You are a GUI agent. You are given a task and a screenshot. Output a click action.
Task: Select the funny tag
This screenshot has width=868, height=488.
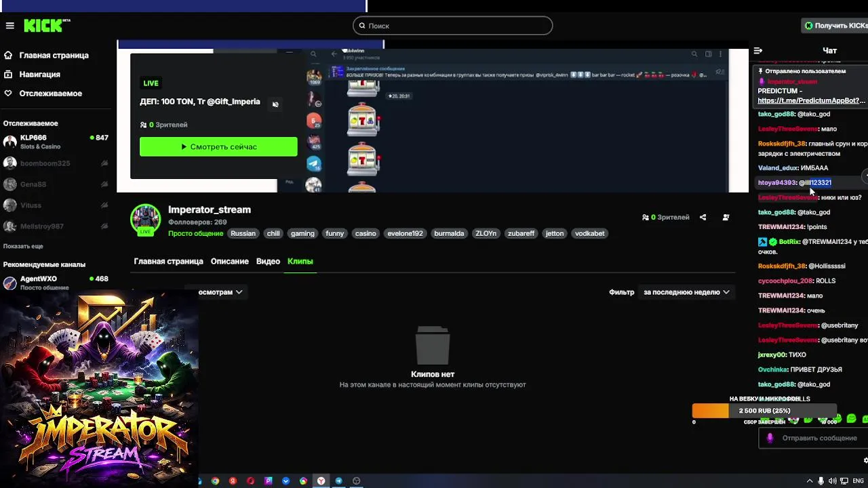coord(335,233)
